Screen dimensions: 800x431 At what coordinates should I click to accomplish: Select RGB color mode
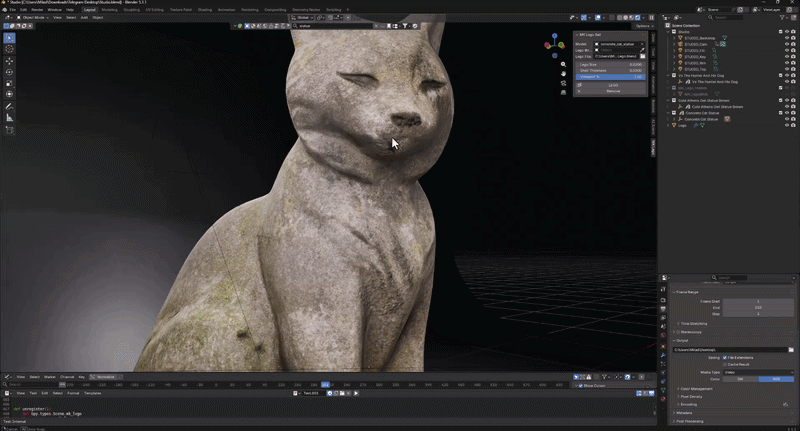coord(776,379)
